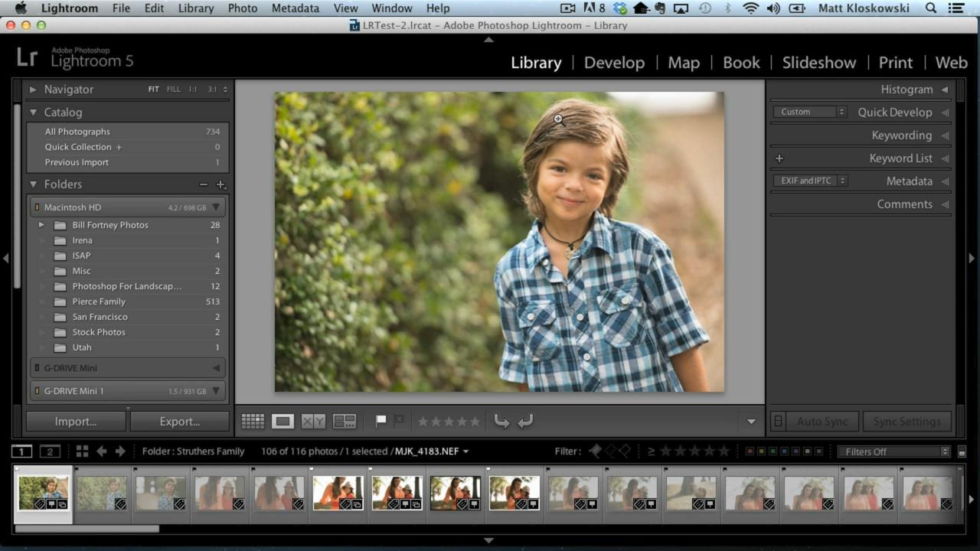Open AirPlay display icon in menu bar

[680, 8]
